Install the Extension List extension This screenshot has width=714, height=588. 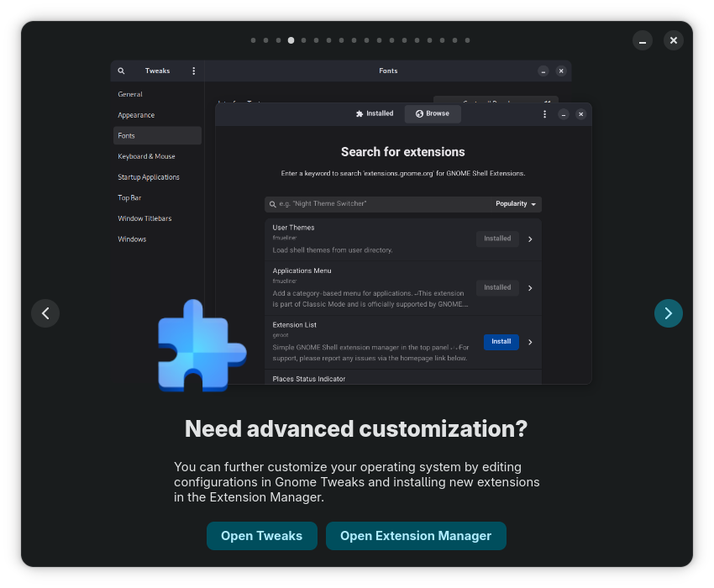pos(501,342)
